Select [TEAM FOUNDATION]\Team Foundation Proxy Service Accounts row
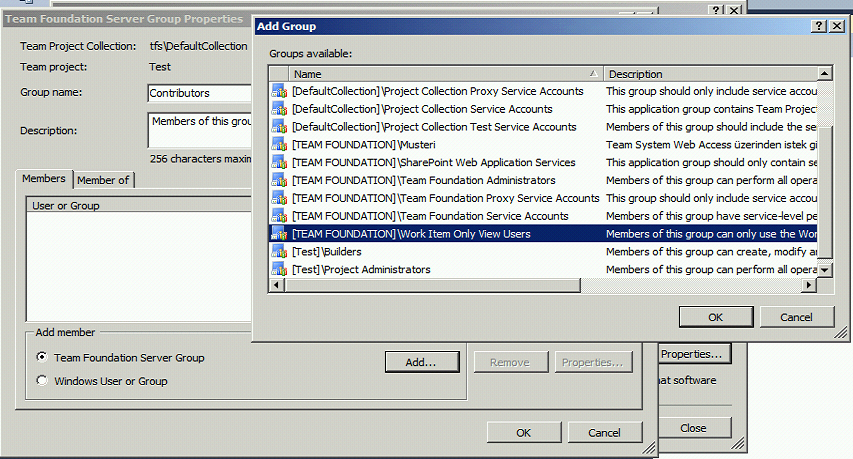853x459 pixels. tap(543, 199)
